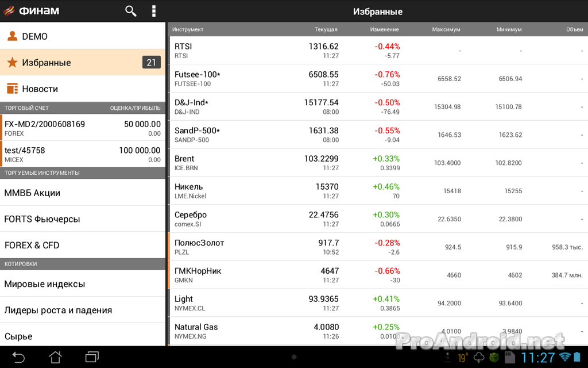This screenshot has width=588, height=368.
Task: Open the Natural Gas instrument row
Action: (378, 331)
